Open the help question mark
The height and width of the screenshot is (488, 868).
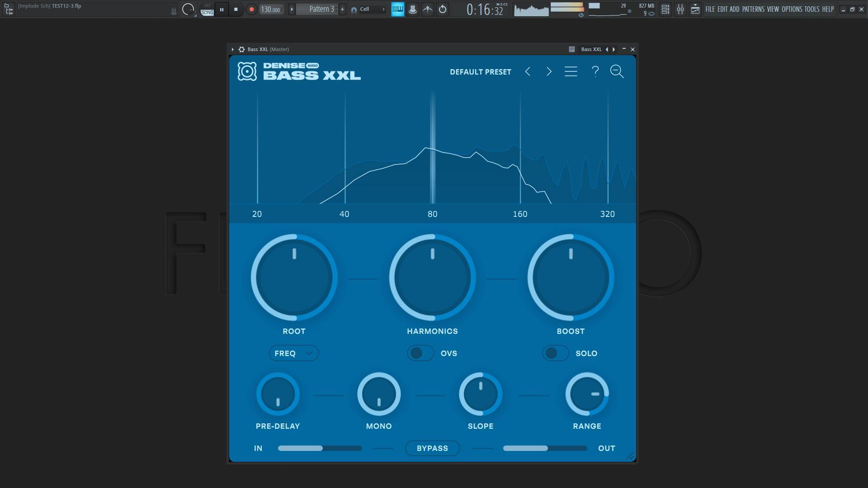595,71
